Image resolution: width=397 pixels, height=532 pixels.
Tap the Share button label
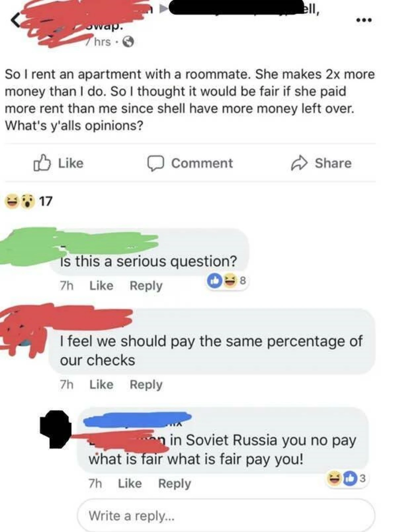click(333, 163)
